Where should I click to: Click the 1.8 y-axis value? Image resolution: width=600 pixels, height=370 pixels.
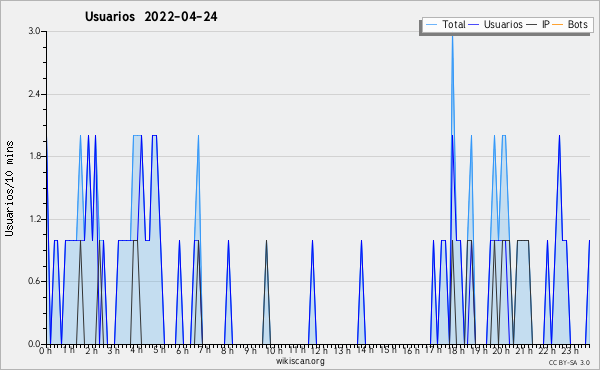[x=34, y=156]
